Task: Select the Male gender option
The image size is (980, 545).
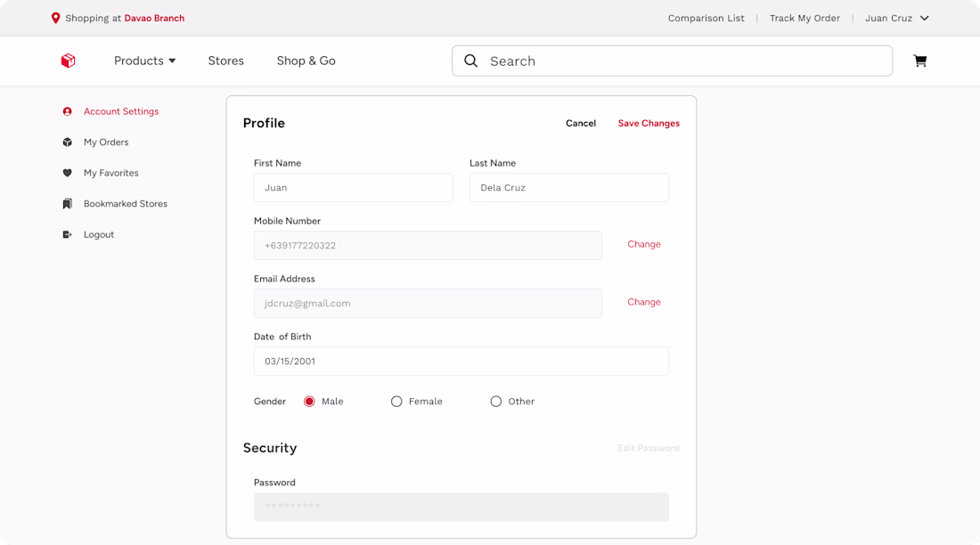Action: 309,402
